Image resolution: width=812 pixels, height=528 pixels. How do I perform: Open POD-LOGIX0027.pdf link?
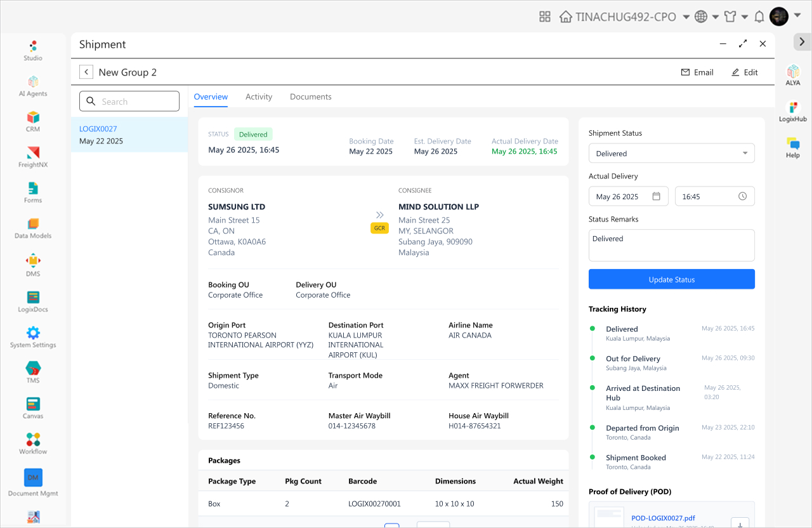(664, 518)
